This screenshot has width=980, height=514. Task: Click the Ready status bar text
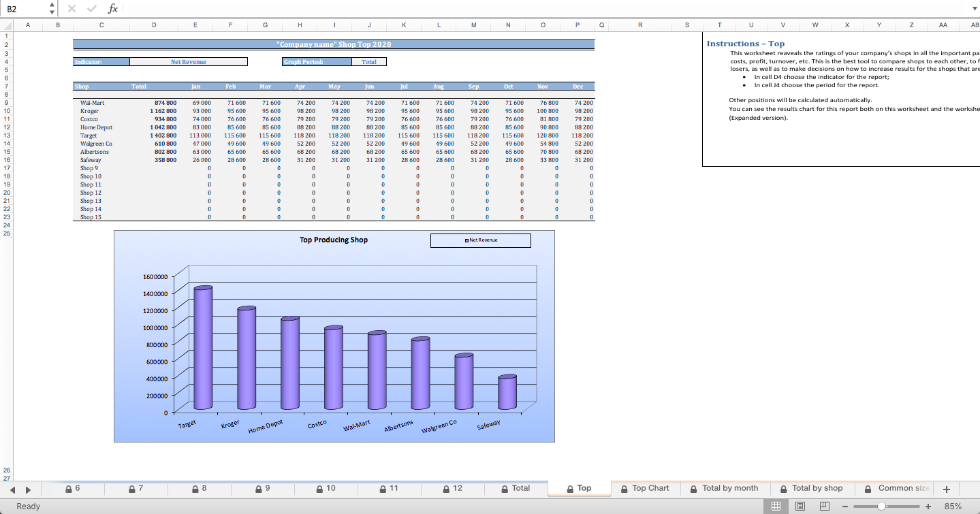(x=28, y=507)
